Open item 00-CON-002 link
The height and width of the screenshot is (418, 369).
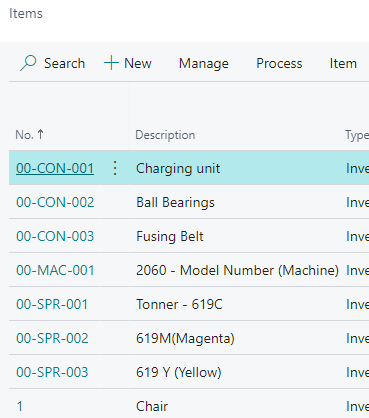[x=55, y=202]
